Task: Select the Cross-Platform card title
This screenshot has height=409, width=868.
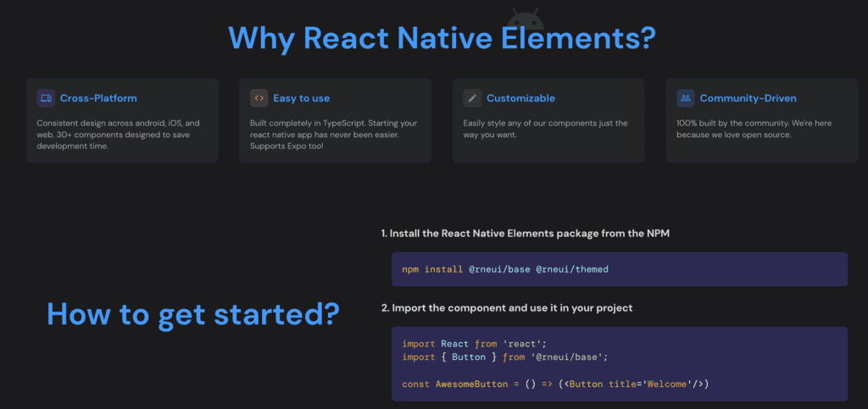Action: click(x=98, y=98)
